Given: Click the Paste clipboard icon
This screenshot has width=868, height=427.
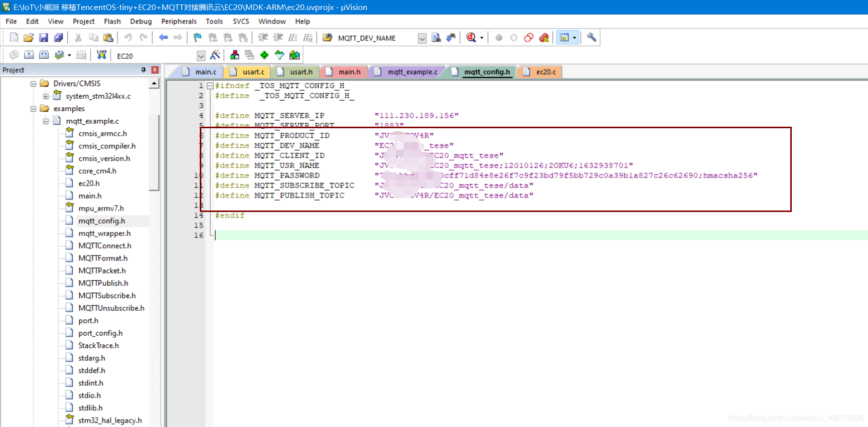Looking at the screenshot, I should [x=108, y=37].
